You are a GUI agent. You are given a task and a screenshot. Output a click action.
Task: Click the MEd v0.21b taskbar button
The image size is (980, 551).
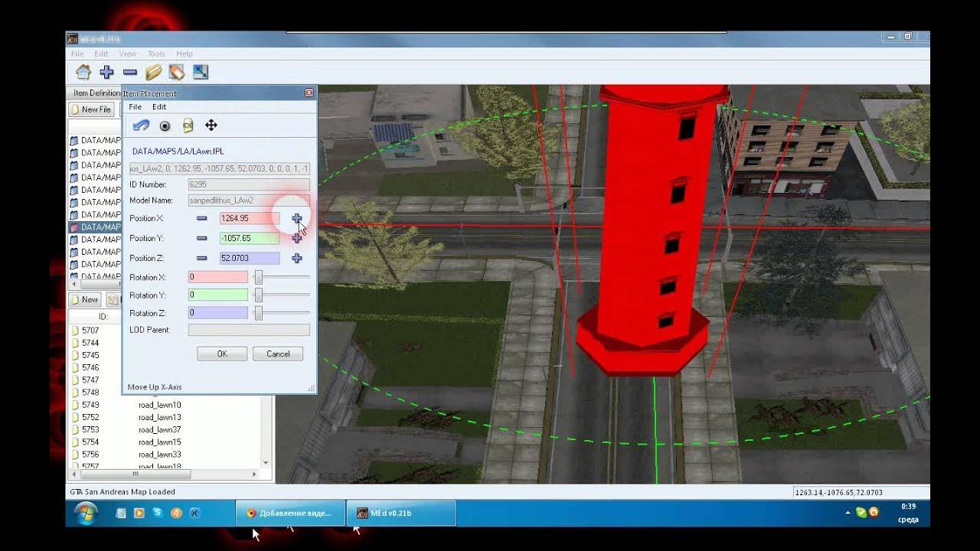[x=401, y=513]
